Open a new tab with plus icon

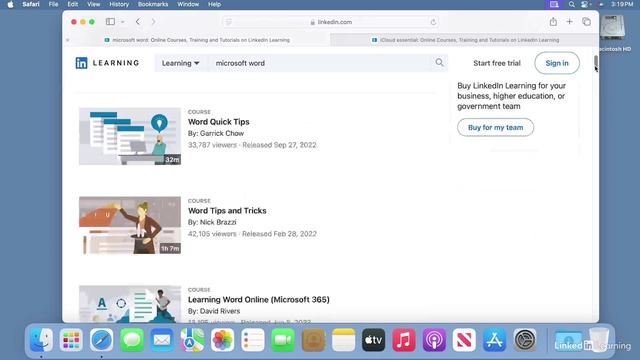569,22
